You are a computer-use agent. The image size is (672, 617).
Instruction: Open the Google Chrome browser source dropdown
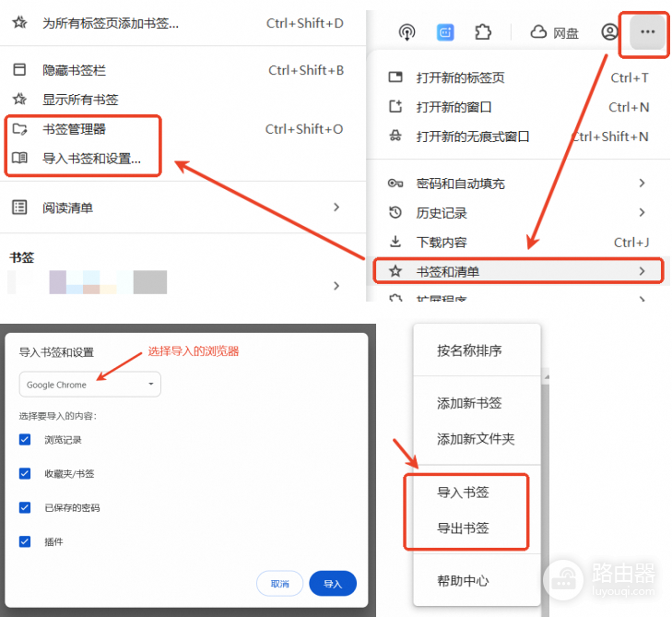(90, 385)
